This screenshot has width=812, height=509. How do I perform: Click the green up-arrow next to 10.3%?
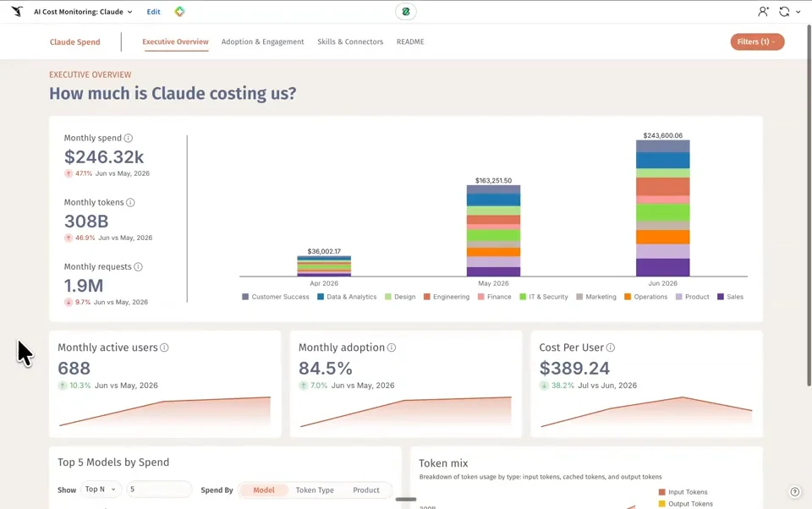63,386
